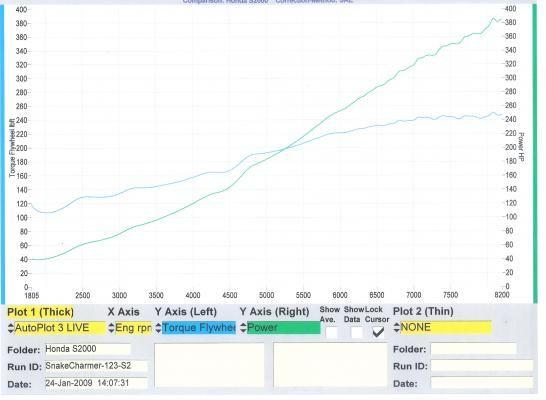The height and width of the screenshot is (400, 546).
Task: Click the 8200 rpm axis value
Action: (x=501, y=295)
